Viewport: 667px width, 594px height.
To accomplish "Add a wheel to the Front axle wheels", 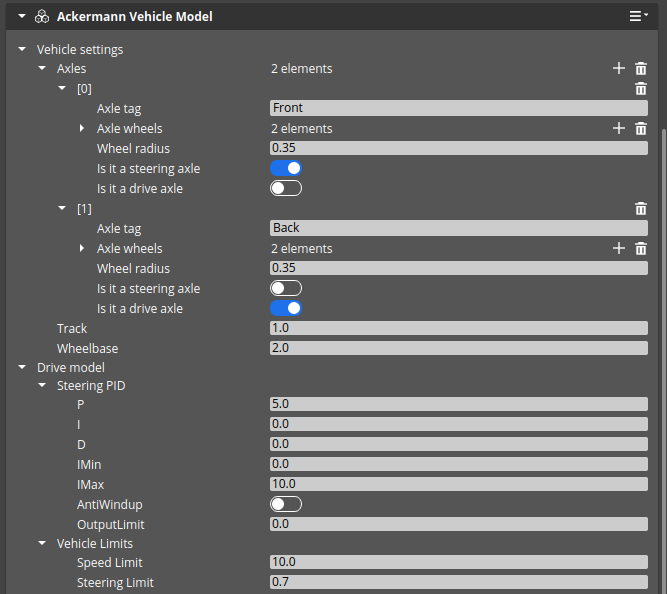I will pyautogui.click(x=619, y=129).
